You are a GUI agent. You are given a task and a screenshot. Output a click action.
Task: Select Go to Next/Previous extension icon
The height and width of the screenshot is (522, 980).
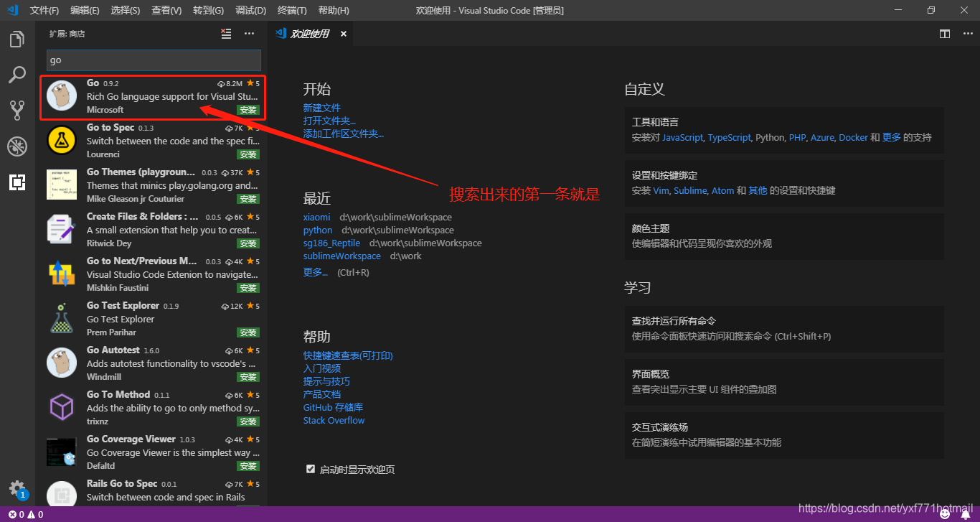[62, 274]
